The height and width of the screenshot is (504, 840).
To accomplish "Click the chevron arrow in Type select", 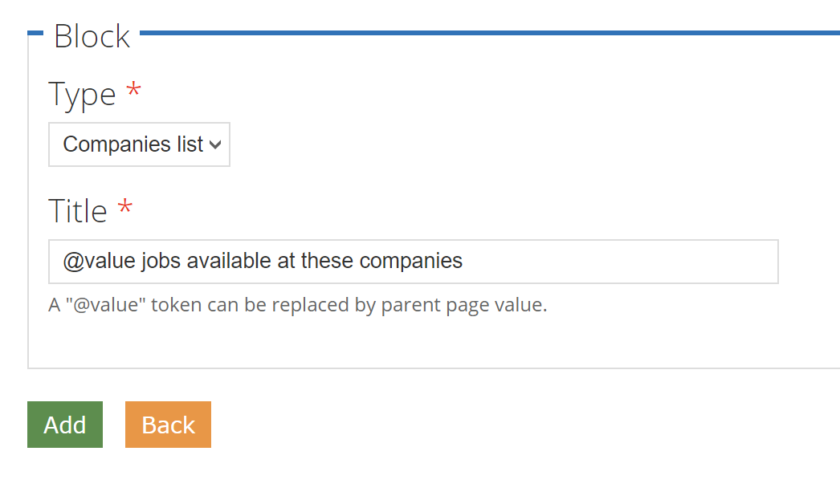I will pyautogui.click(x=214, y=145).
